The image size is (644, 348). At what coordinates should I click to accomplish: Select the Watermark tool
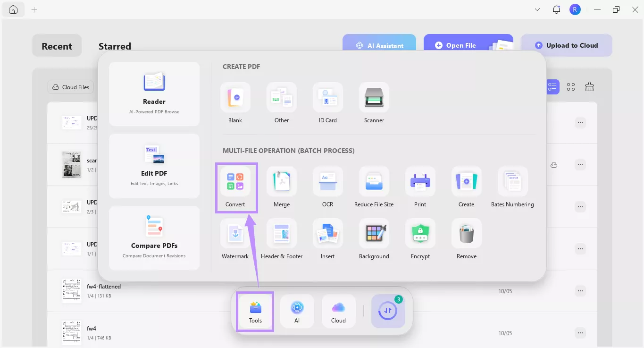[x=235, y=238]
